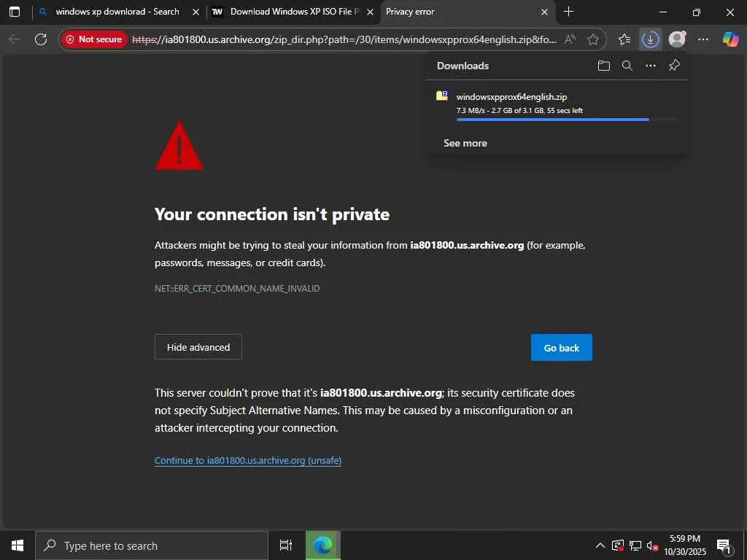This screenshot has height=560, width=747.
Task: Click the address bar URL field
Action: [x=344, y=39]
